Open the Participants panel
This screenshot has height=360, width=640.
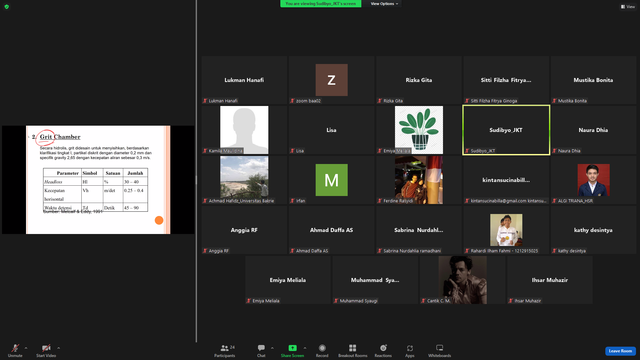coord(225,350)
